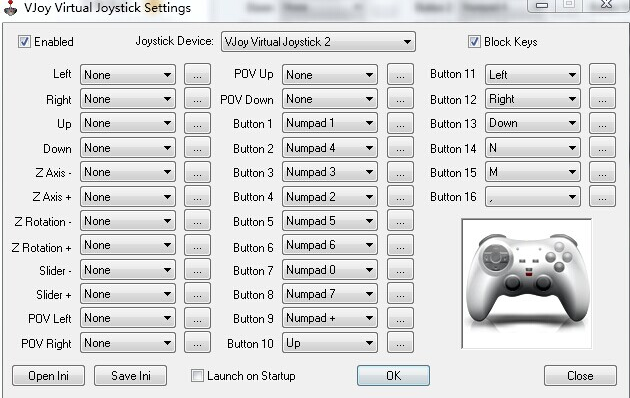Viewport: 630px width, 398px height.
Task: Confirm settings with the OK button
Action: pos(393,376)
